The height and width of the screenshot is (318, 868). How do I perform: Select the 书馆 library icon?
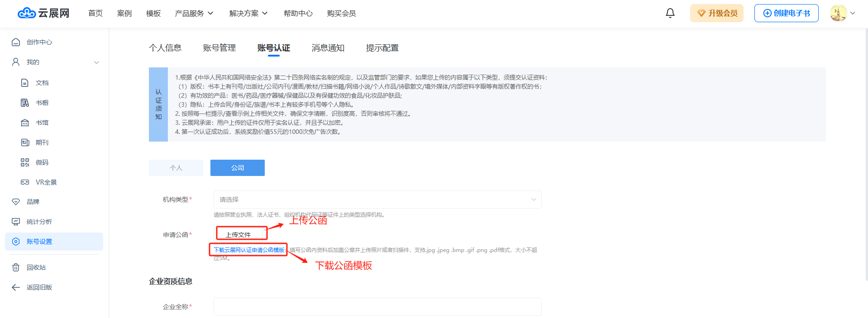[25, 123]
